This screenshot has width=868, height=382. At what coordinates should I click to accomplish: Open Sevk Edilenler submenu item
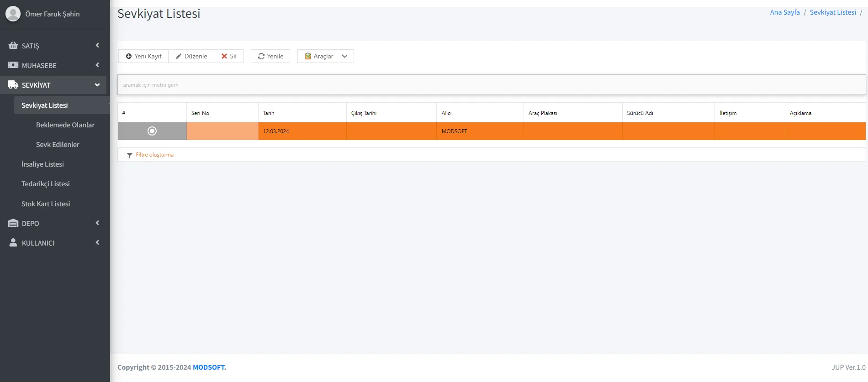(x=58, y=144)
